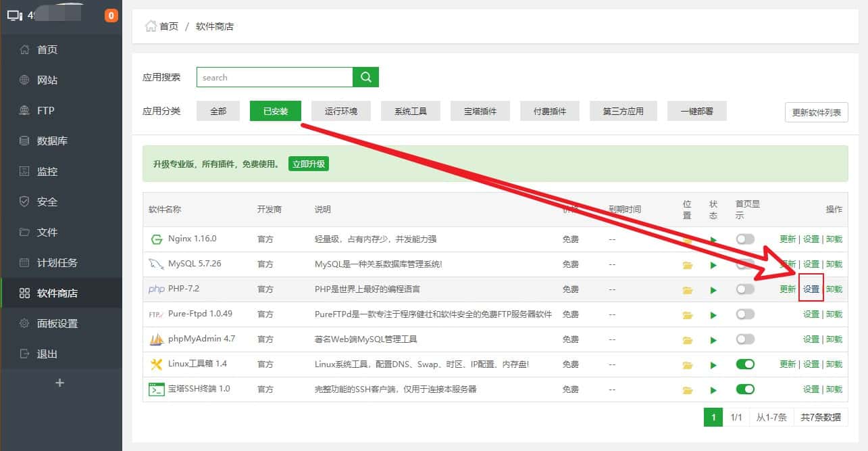Click the search magnifier button
This screenshot has width=868, height=451.
365,77
